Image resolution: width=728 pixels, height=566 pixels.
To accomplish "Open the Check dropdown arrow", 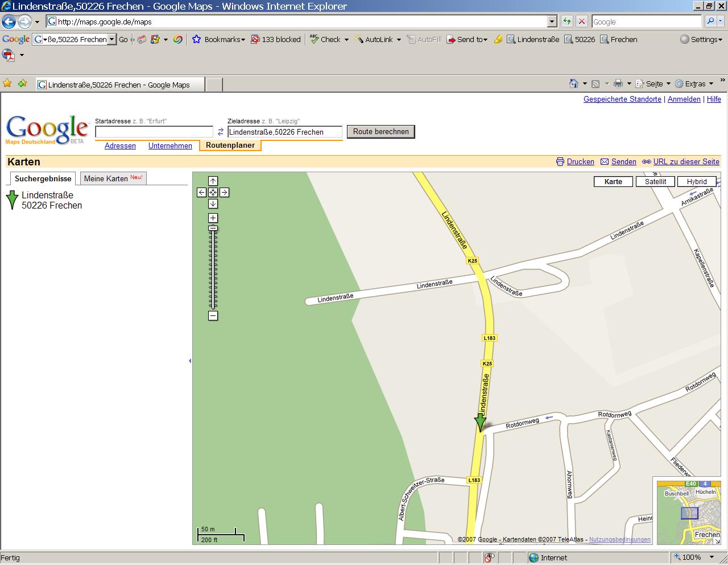I will [346, 40].
